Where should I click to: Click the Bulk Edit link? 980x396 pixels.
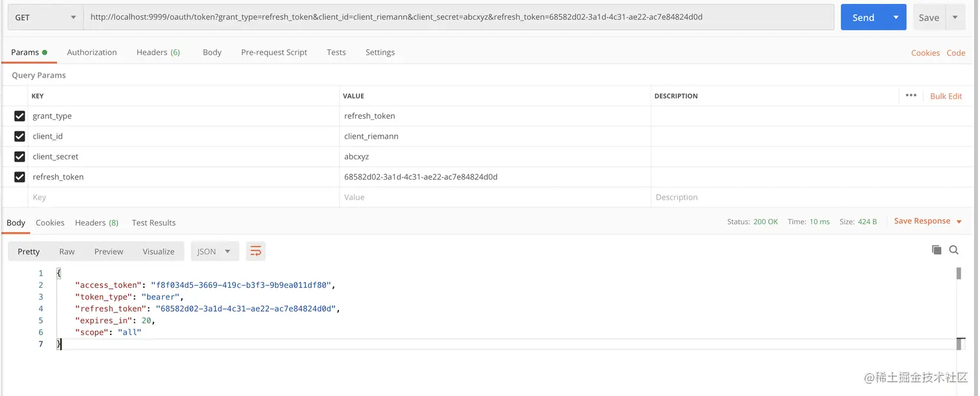tap(946, 96)
